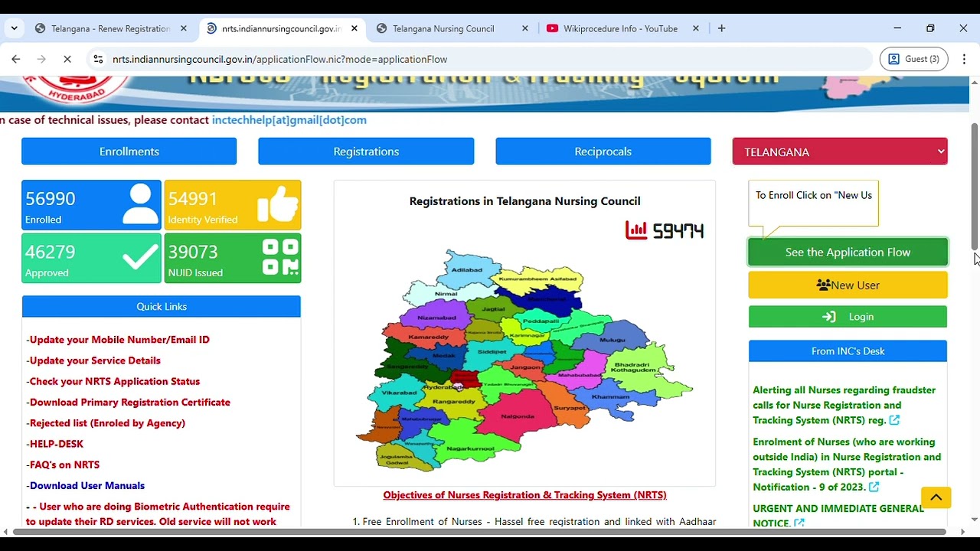The width and height of the screenshot is (980, 551).
Task: Open a new browser tab
Action: click(721, 28)
